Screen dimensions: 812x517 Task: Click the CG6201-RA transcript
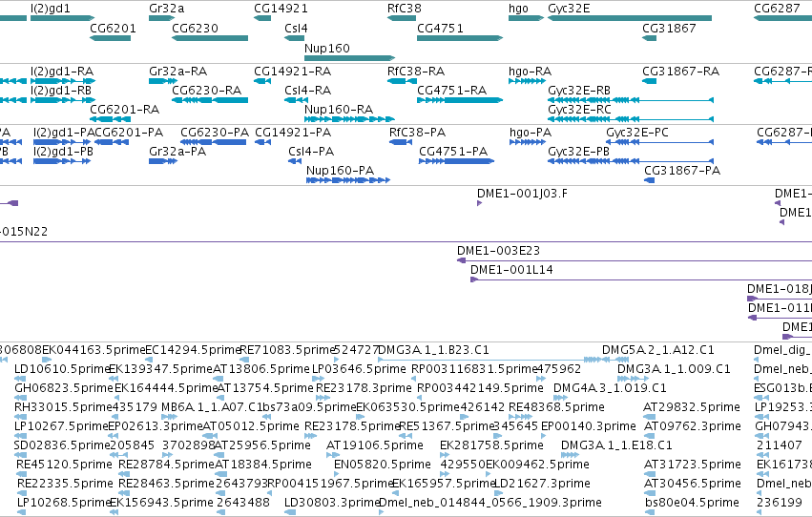coord(111,119)
